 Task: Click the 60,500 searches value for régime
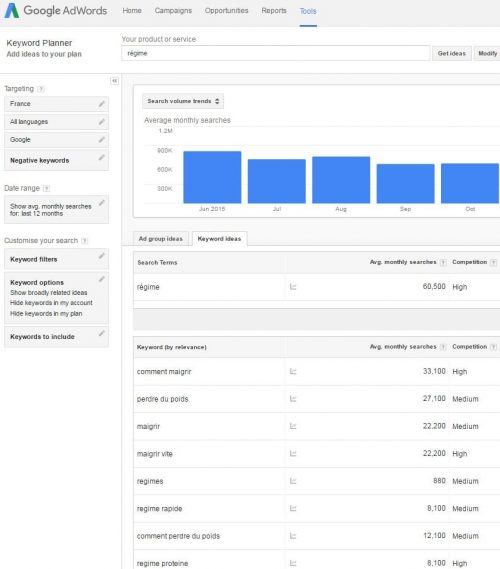pyautogui.click(x=434, y=287)
